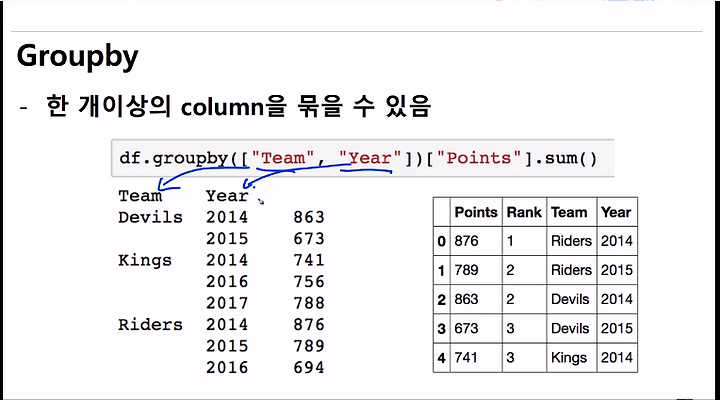Click the "Year" header in the groupby output
Image resolution: width=720 pixels, height=400 pixels.
(x=227, y=196)
